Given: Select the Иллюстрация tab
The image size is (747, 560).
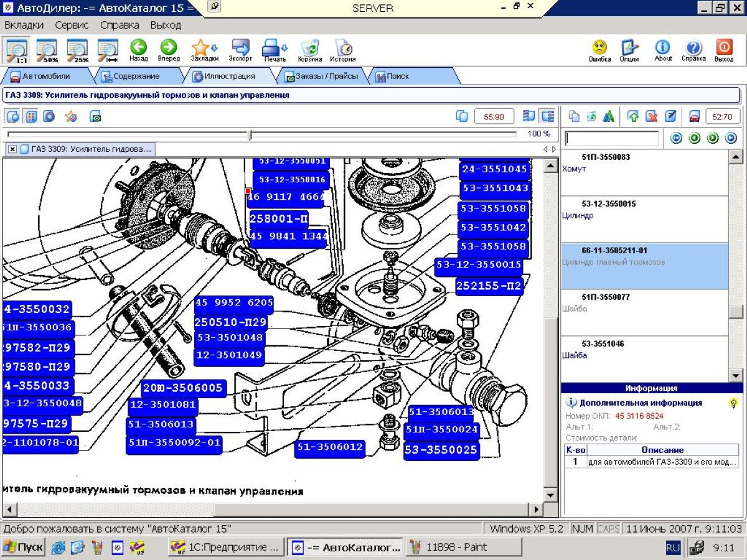Looking at the screenshot, I should (230, 77).
